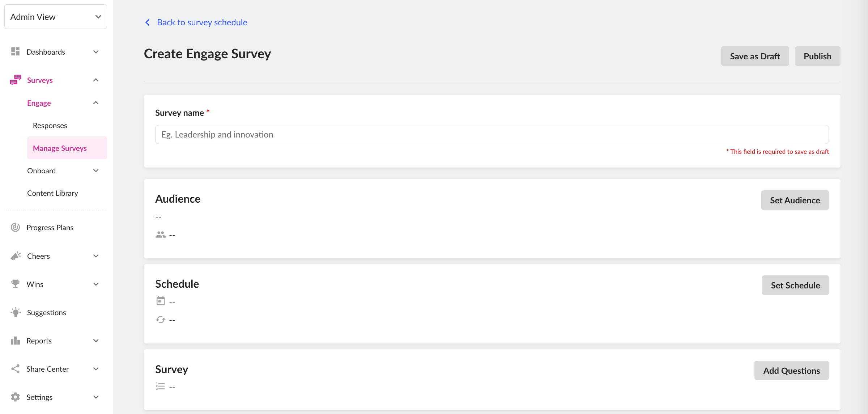868x414 pixels.
Task: Click the Add Questions button
Action: [x=791, y=371]
